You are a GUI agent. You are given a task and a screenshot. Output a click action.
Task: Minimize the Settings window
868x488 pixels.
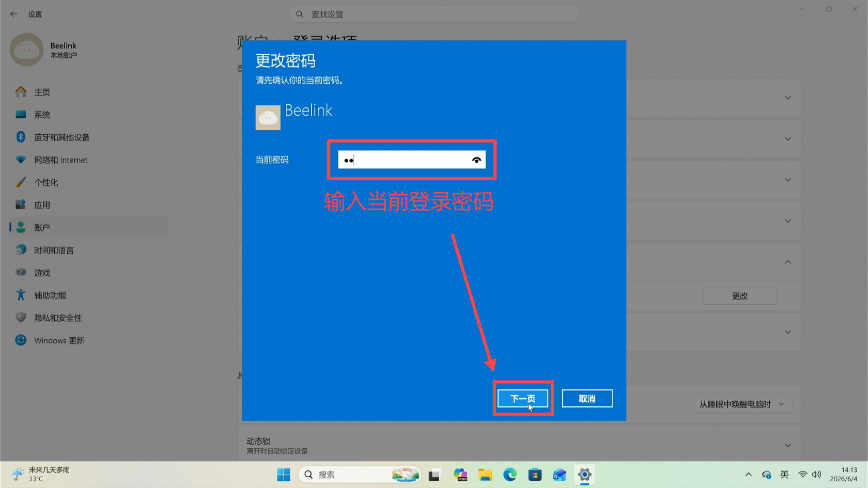coord(802,9)
